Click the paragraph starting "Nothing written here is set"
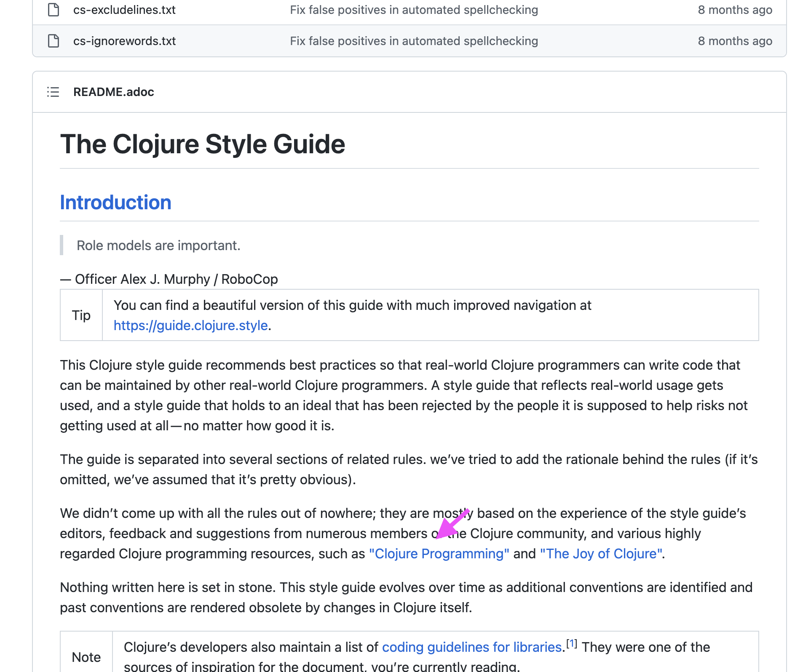Screen dimensions: 803x672 coord(406,597)
